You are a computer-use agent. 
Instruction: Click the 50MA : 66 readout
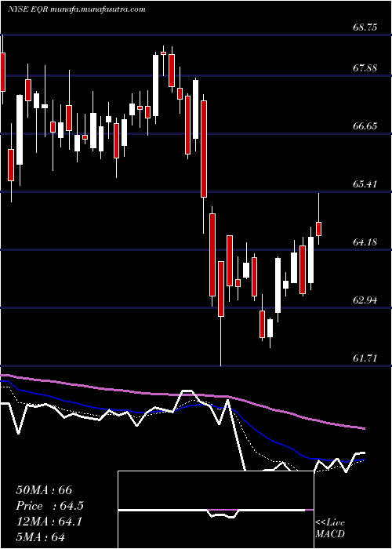pos(44,490)
